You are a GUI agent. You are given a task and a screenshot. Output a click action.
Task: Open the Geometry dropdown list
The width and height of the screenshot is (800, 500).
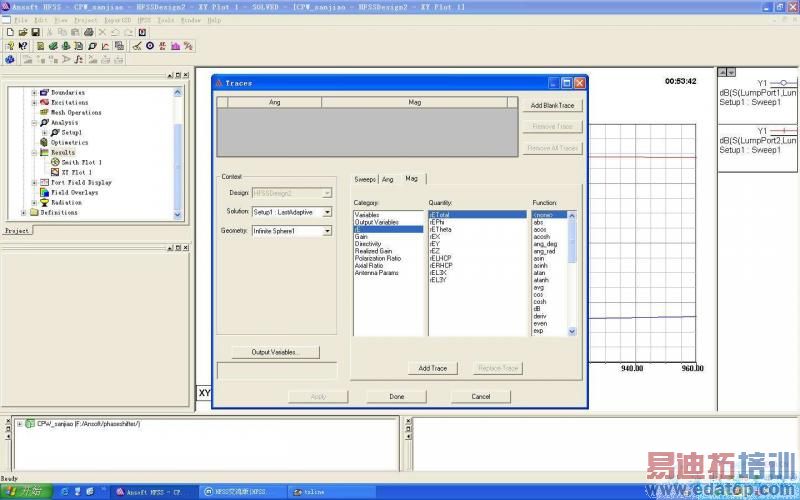tap(327, 231)
